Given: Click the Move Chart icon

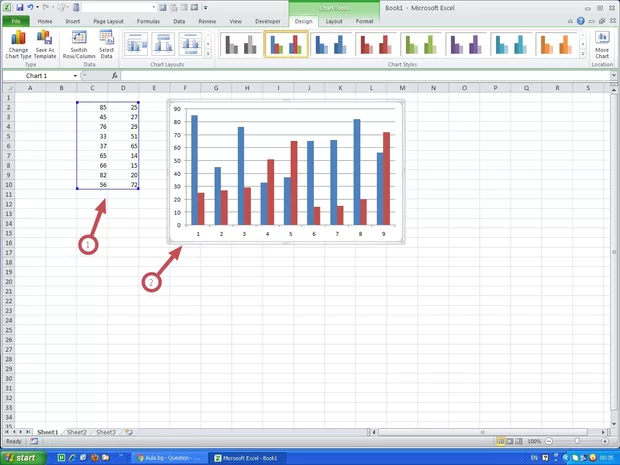Looking at the screenshot, I should [x=602, y=44].
